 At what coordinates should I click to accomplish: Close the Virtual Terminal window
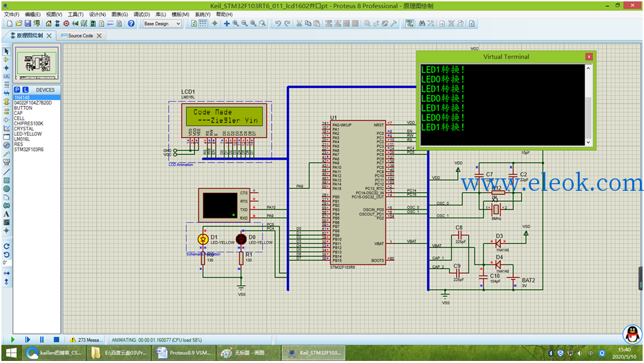(x=589, y=56)
